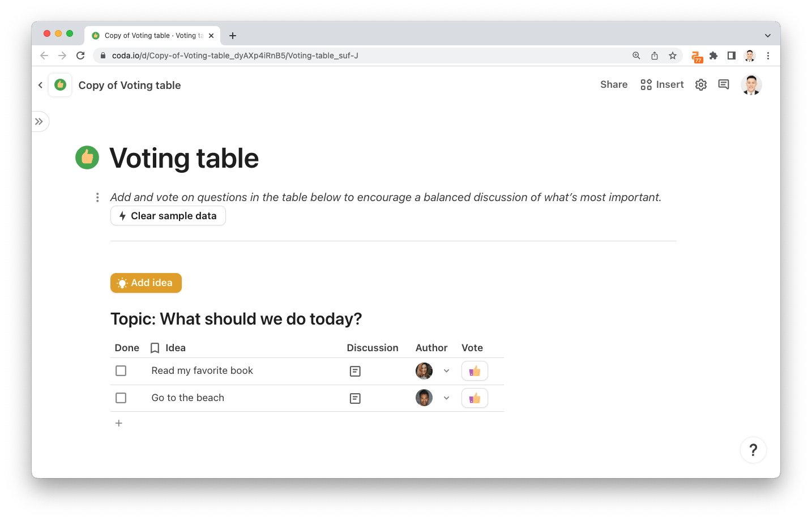
Task: Add a new row with the plus sign
Action: [119, 423]
